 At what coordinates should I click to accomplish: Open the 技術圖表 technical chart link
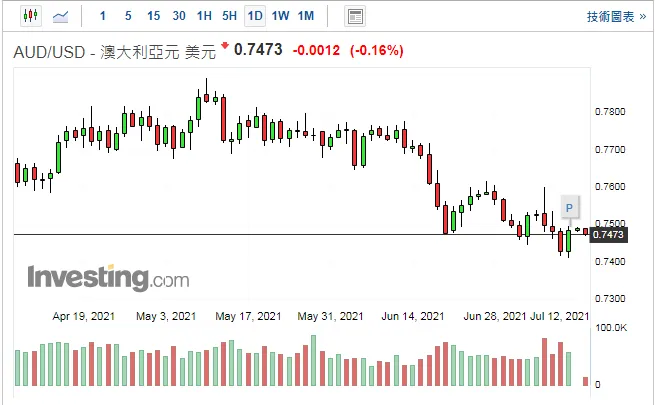click(616, 17)
